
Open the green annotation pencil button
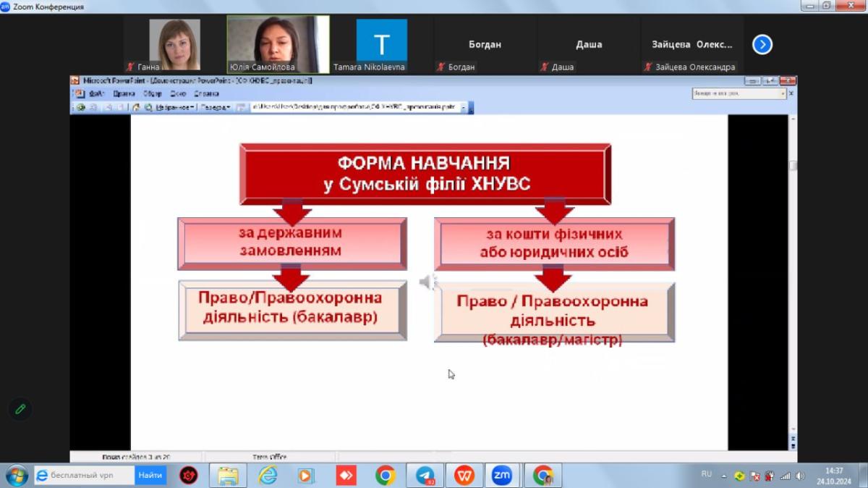(20, 409)
